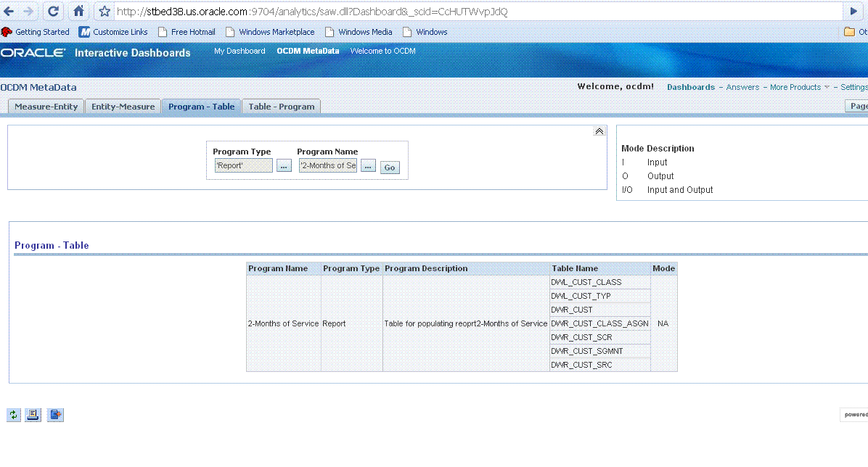
Task: Open My Dashboard
Action: (x=239, y=51)
